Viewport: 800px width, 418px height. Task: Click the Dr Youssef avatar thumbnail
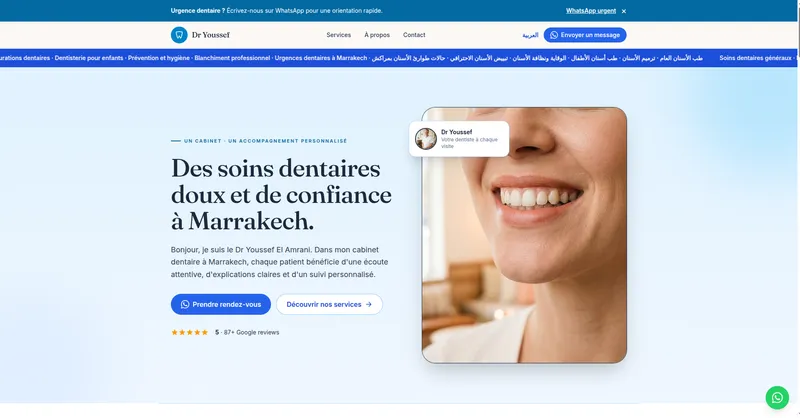click(x=426, y=139)
